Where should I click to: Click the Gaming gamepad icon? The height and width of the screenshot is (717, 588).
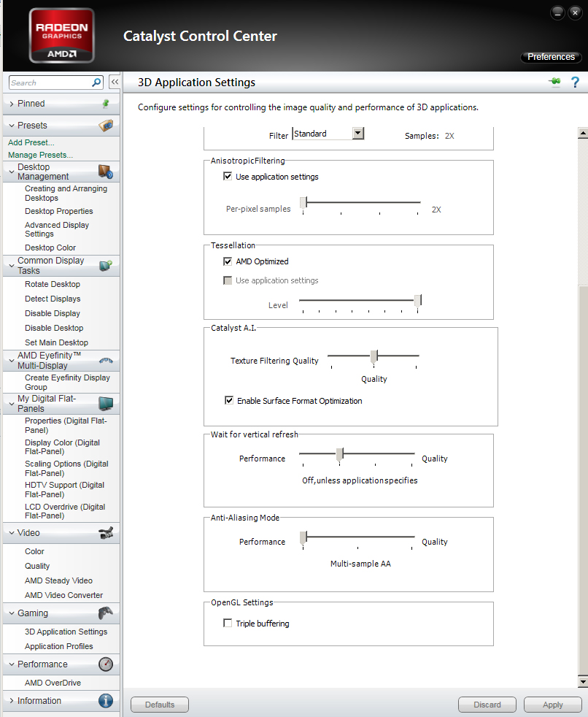(106, 613)
